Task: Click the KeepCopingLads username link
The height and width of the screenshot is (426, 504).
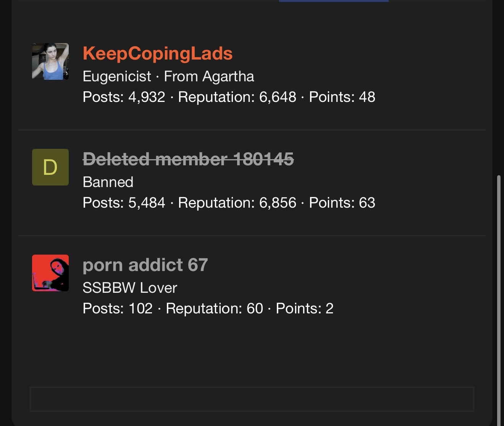Action: (x=157, y=53)
